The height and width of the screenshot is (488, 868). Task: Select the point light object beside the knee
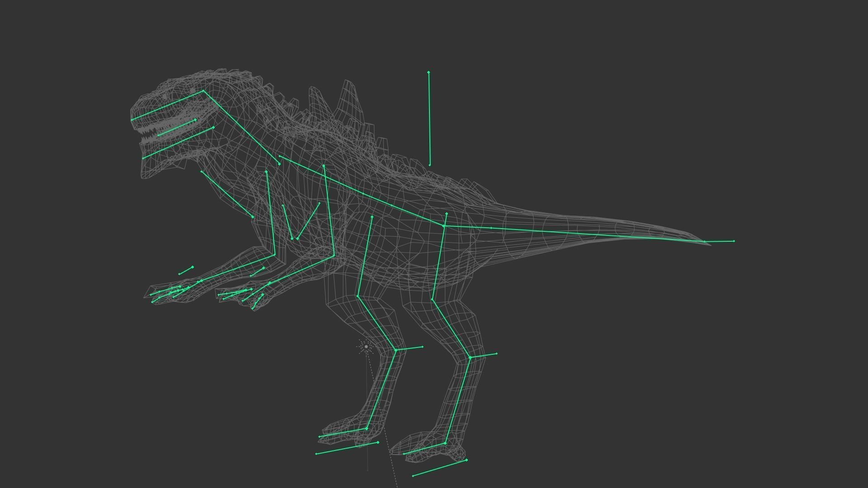click(x=366, y=347)
